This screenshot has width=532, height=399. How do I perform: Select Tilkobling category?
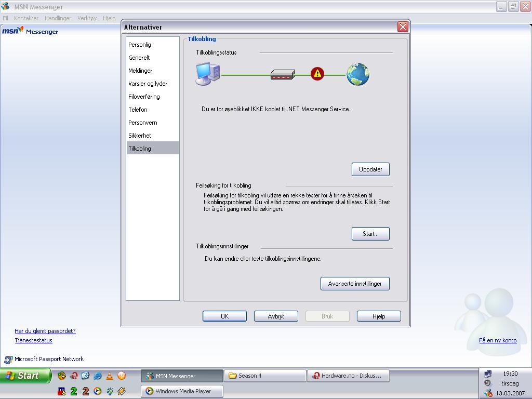point(153,148)
